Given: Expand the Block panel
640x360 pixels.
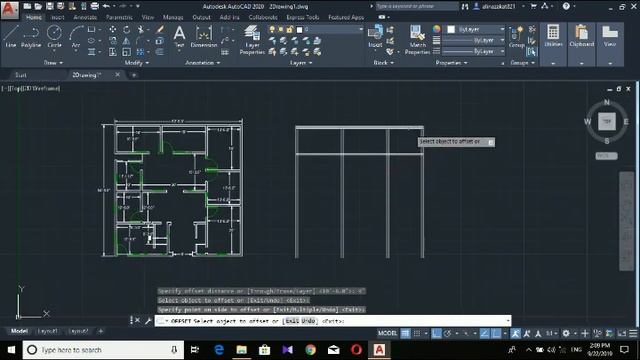Looking at the screenshot, I should [x=384, y=63].
